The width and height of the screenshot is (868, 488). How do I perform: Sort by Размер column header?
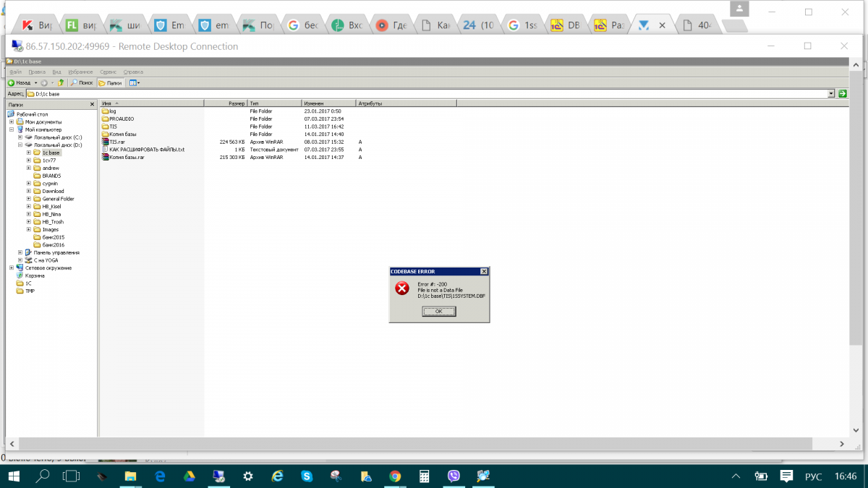tap(226, 104)
